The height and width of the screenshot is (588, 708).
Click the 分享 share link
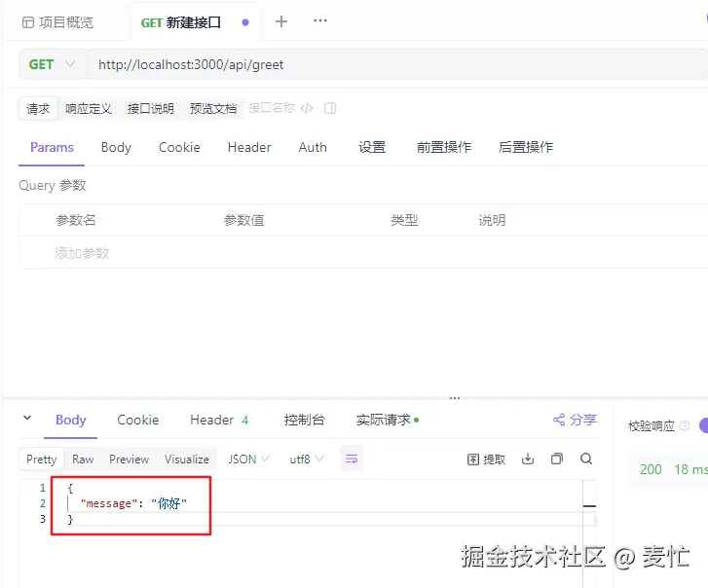[x=575, y=420]
